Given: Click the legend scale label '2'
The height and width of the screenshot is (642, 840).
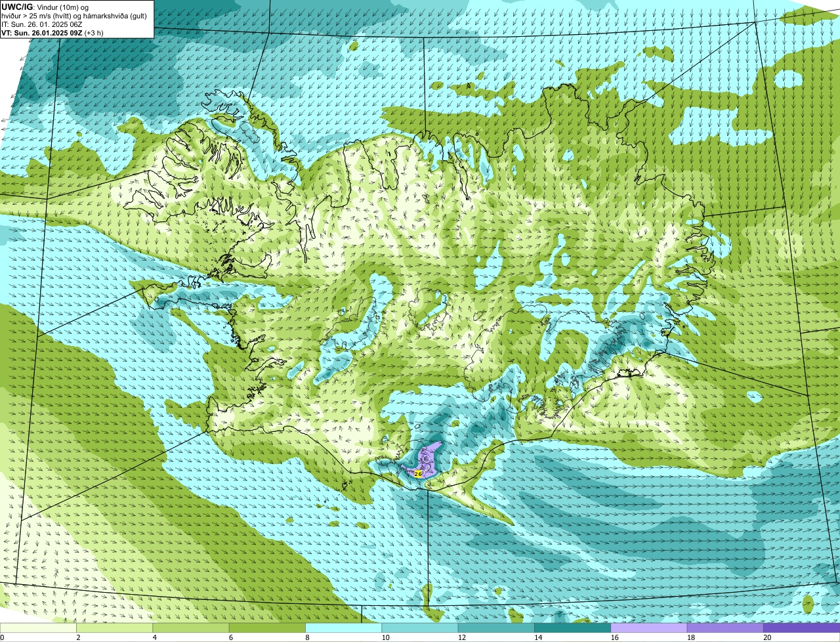Looking at the screenshot, I should [x=78, y=637].
